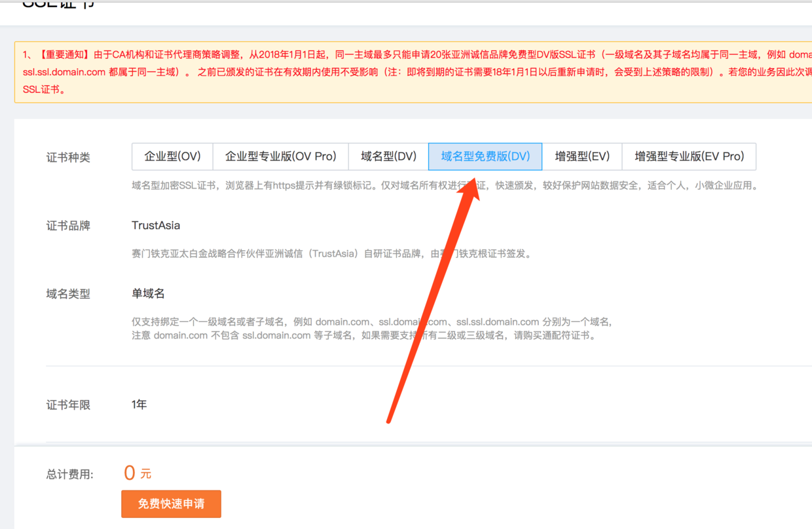Click the 证书年限 label
The image size is (812, 529).
[x=68, y=405]
